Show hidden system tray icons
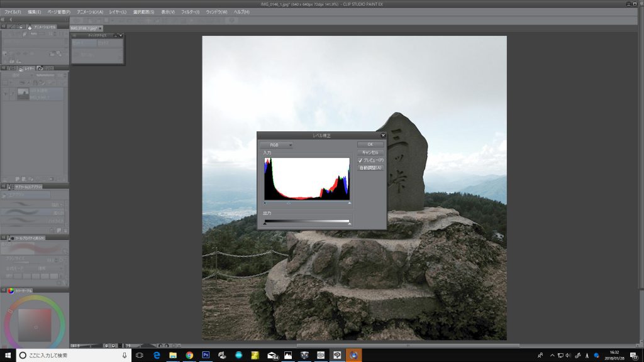 552,356
